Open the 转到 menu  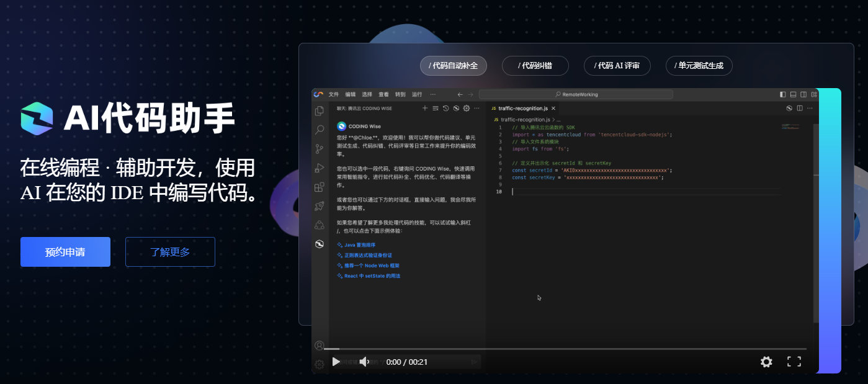[400, 94]
